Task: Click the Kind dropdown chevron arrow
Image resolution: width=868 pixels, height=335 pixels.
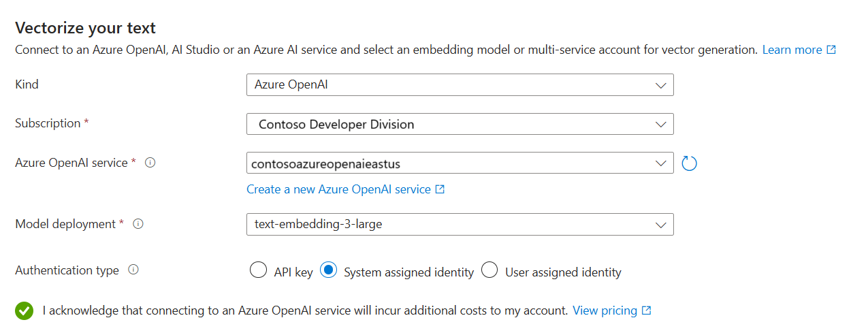Action: 660,85
